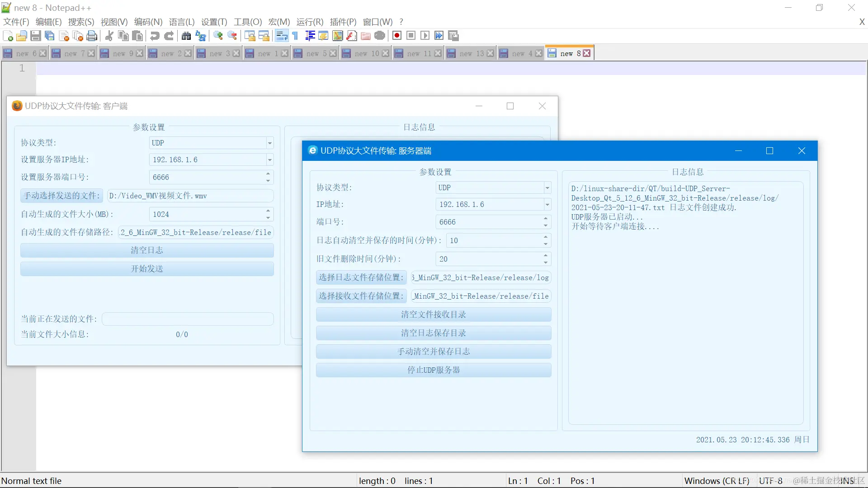Click the Print toolbar icon
Screen dimensions: 868x488
point(92,36)
